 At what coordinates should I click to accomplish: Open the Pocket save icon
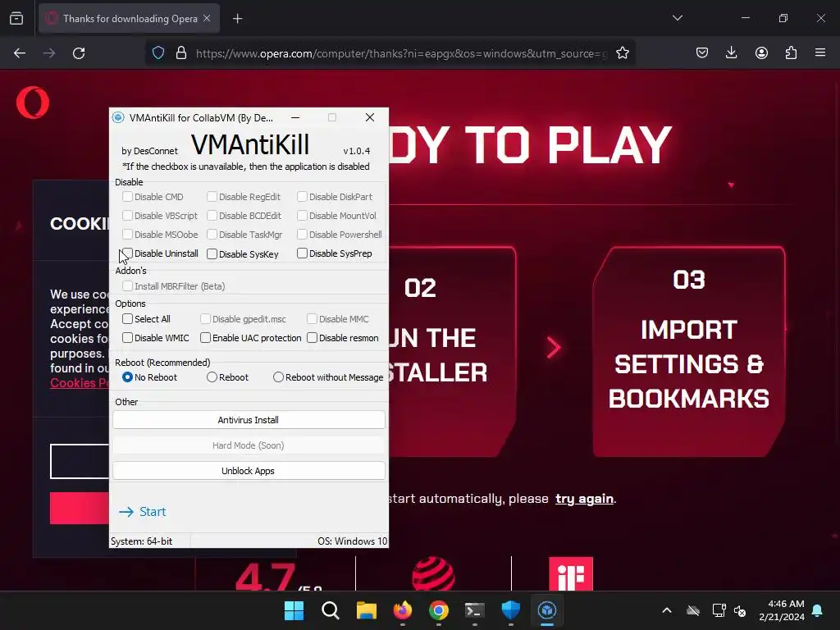pyautogui.click(x=702, y=52)
